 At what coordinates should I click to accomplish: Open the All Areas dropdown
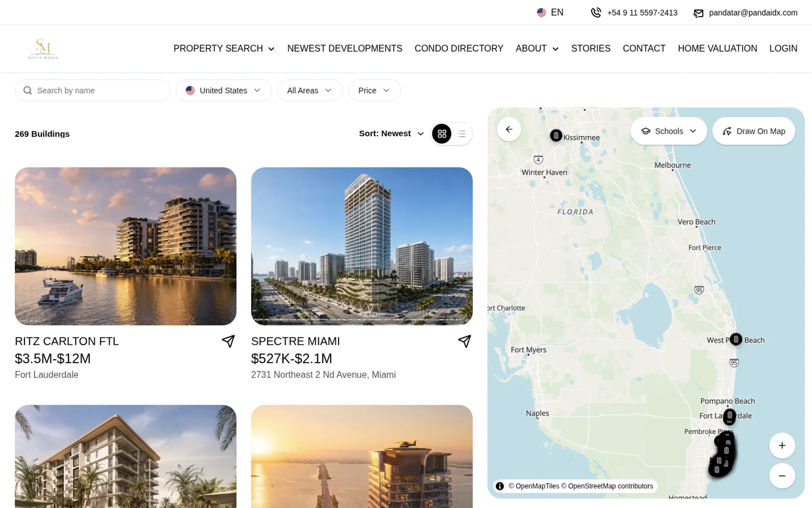(x=310, y=90)
